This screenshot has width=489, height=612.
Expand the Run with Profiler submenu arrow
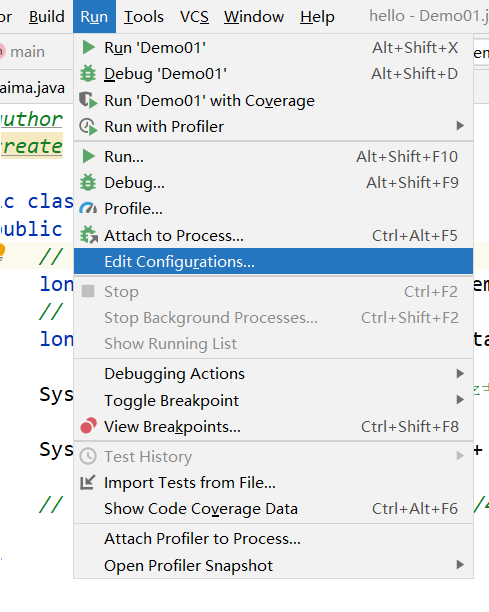point(460,126)
